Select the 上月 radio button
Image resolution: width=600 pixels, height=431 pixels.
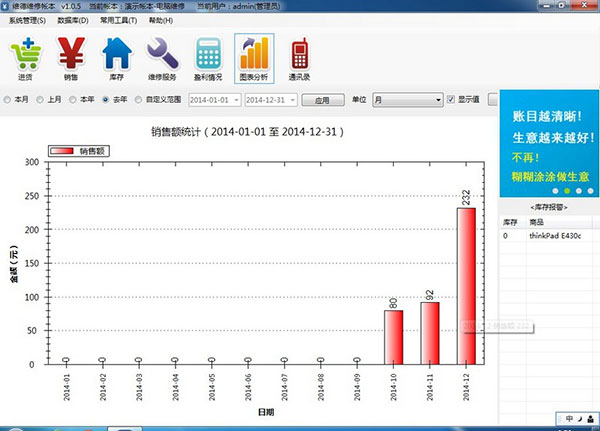click(40, 100)
